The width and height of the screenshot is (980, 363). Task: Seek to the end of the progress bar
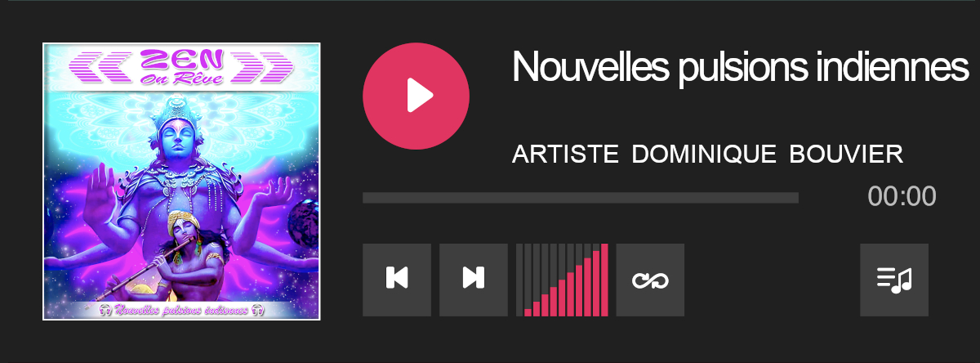coord(797,197)
